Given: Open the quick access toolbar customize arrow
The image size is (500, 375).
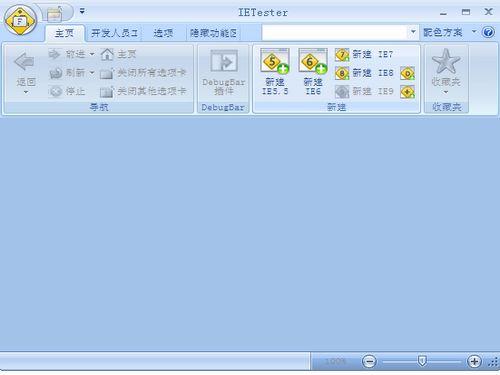Looking at the screenshot, I should tap(82, 12).
